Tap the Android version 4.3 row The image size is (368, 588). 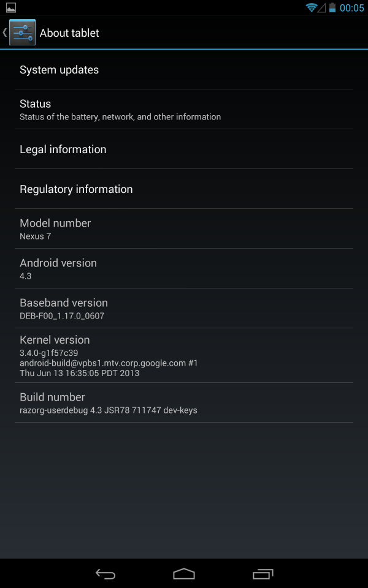[184, 268]
